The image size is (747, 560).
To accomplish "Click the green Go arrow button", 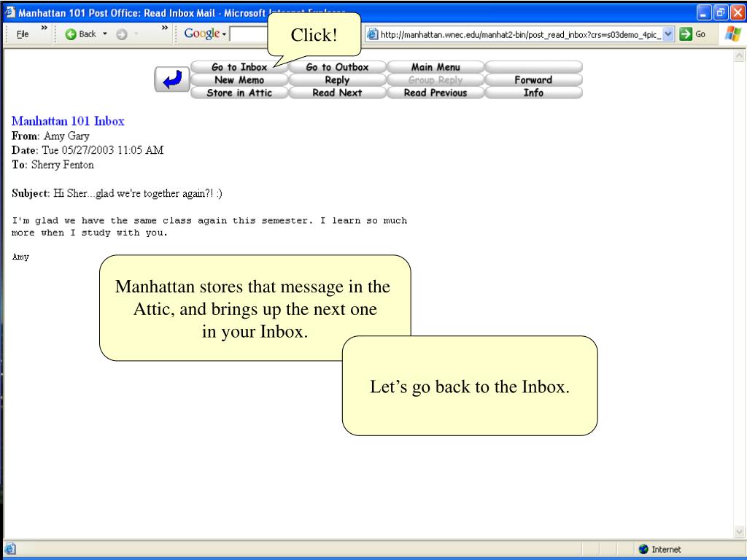I will tap(686, 34).
